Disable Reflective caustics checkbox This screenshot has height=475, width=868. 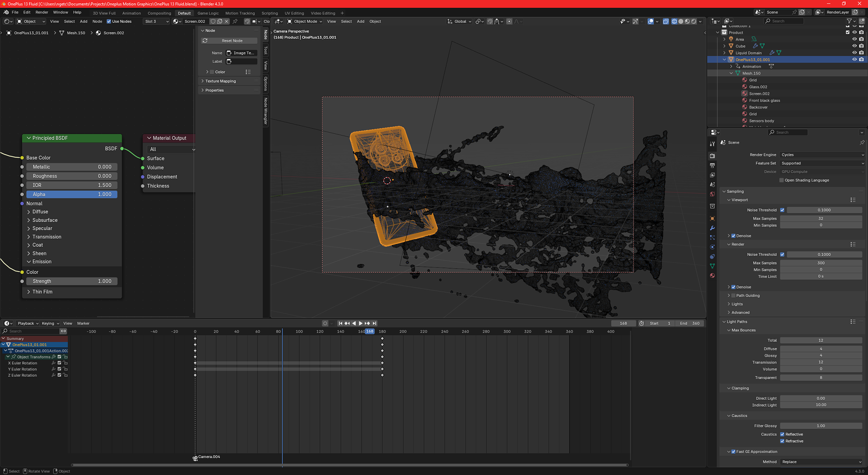coord(782,434)
